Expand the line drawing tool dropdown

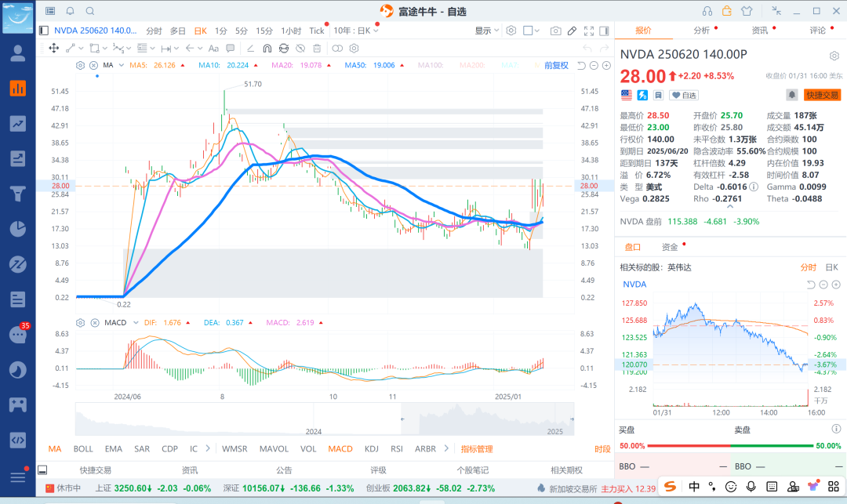(x=81, y=48)
